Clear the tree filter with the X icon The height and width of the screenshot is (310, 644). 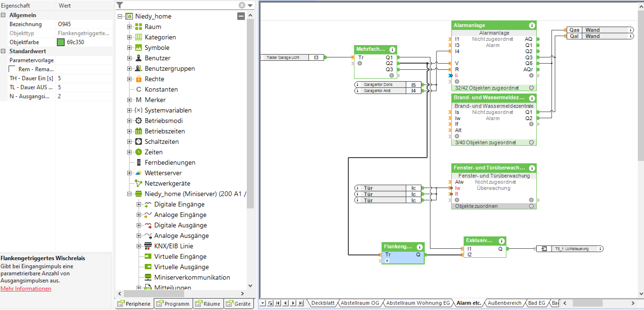pyautogui.click(x=242, y=5)
